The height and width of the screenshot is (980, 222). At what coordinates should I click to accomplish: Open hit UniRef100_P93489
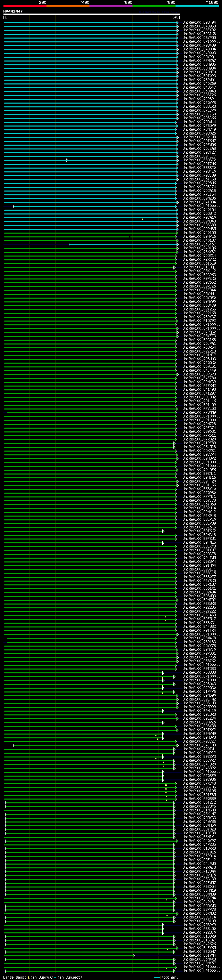[199, 45]
